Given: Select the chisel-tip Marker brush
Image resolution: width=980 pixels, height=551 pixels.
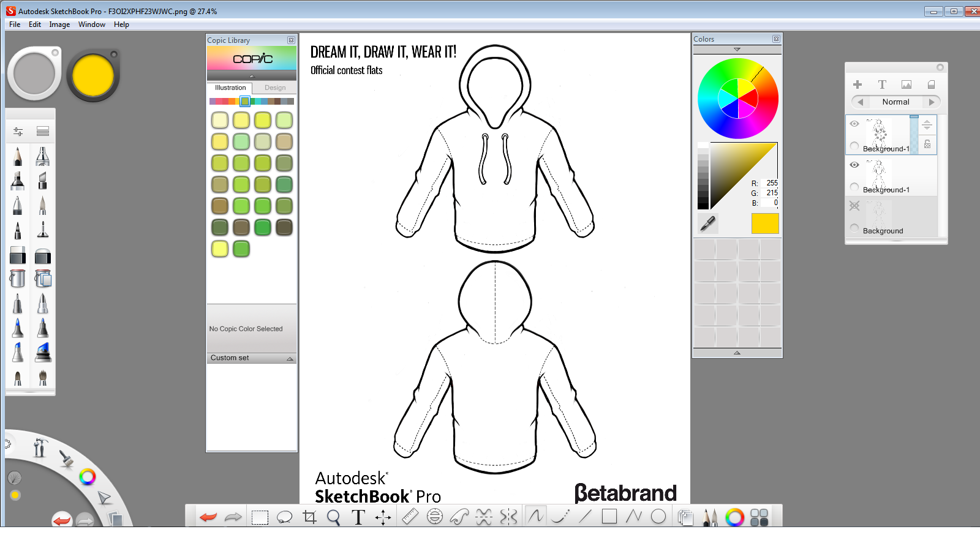Looking at the screenshot, I should (x=18, y=181).
